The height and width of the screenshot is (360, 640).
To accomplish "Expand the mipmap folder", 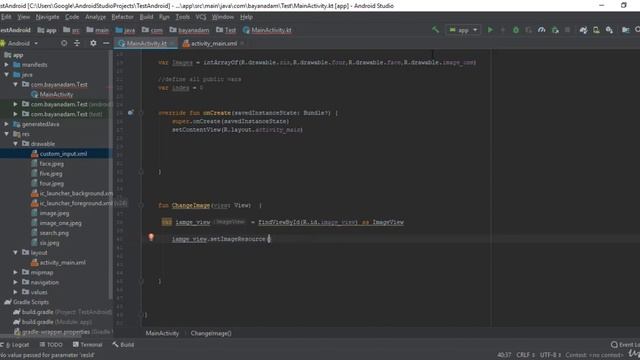I will tap(16, 272).
